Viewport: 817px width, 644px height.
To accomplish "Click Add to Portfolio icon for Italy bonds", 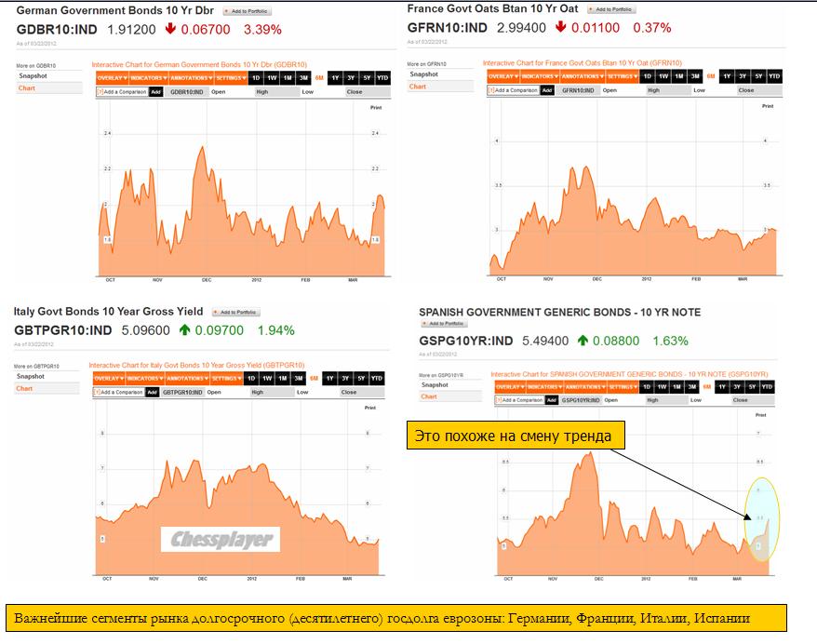I will 236,313.
